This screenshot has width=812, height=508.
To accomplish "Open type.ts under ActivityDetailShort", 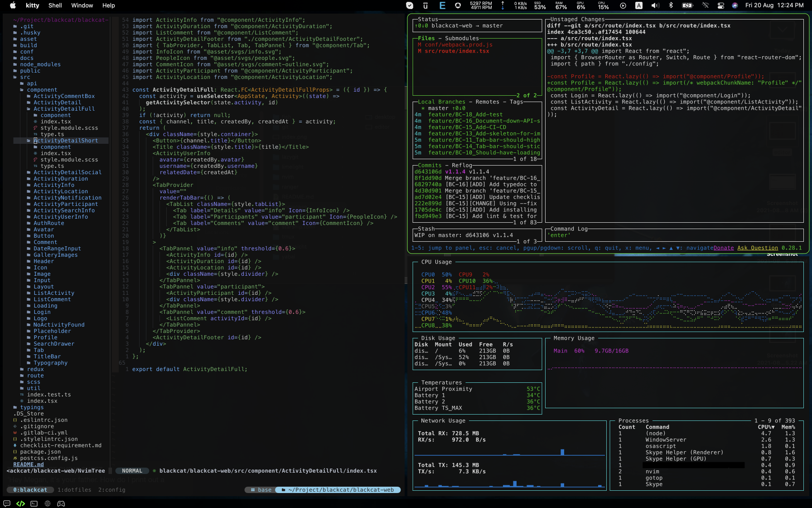I will [52, 166].
